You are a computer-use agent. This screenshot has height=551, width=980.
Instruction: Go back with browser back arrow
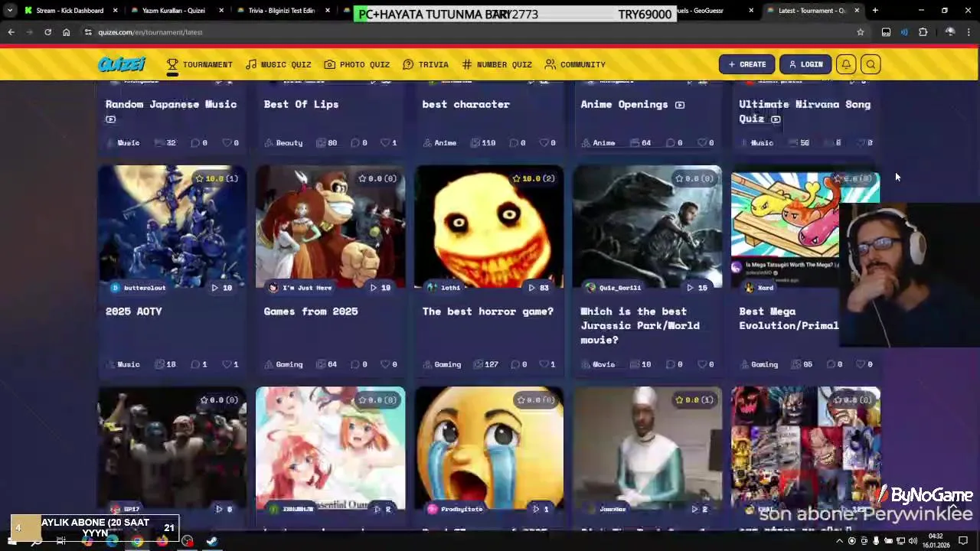[x=11, y=32]
